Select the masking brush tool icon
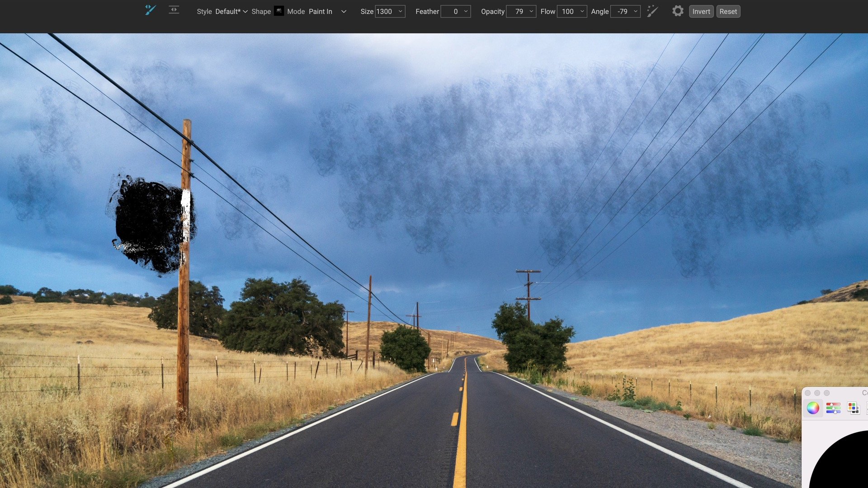 [151, 10]
